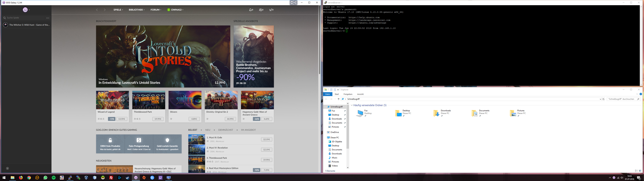Go up one level in Explorer
The image size is (644, 181).
(x=338, y=99)
